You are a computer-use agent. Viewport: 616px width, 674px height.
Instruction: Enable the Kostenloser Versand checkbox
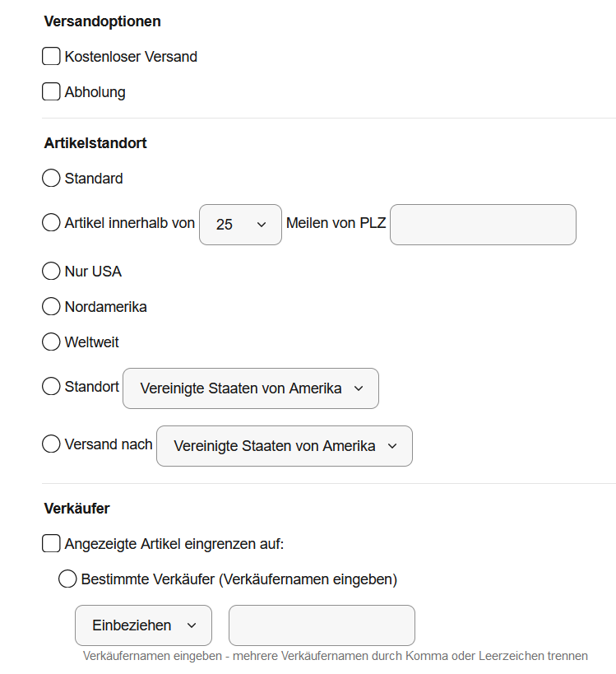coord(51,56)
